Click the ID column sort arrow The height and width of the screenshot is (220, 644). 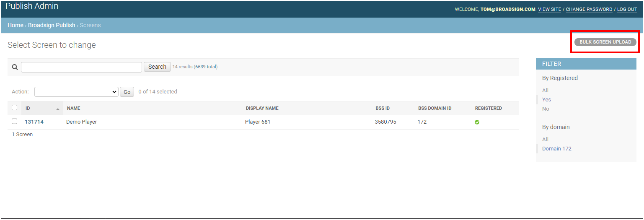57,109
